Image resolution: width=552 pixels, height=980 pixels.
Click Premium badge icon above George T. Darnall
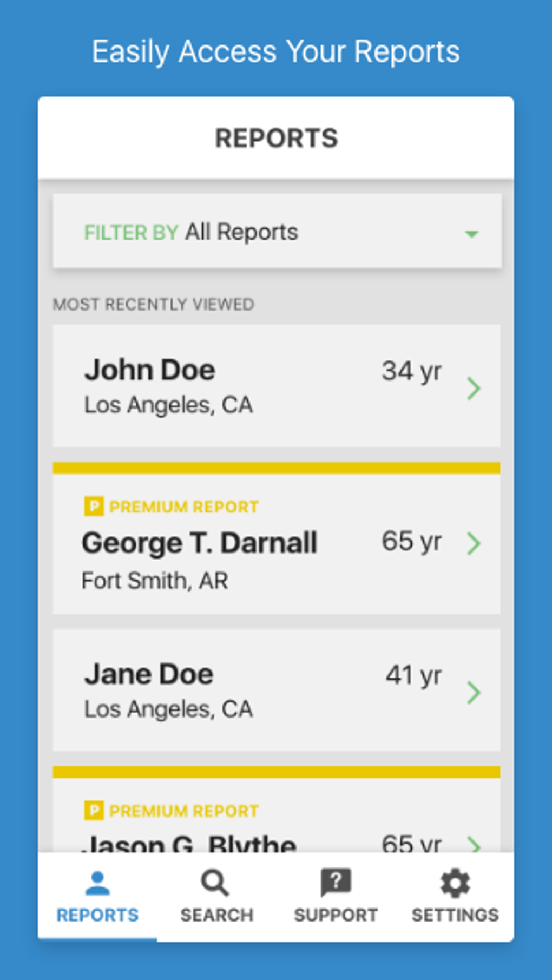[x=94, y=507]
